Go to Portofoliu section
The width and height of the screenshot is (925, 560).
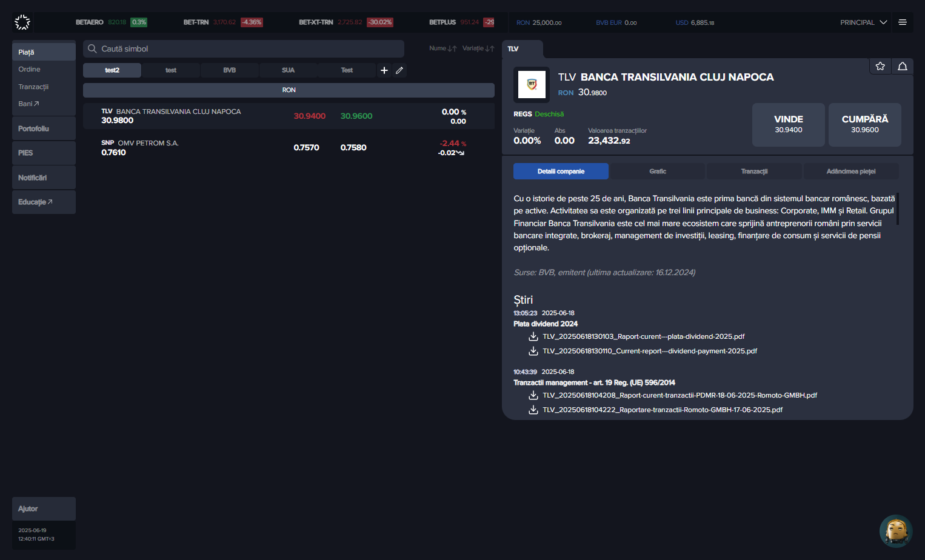44,128
